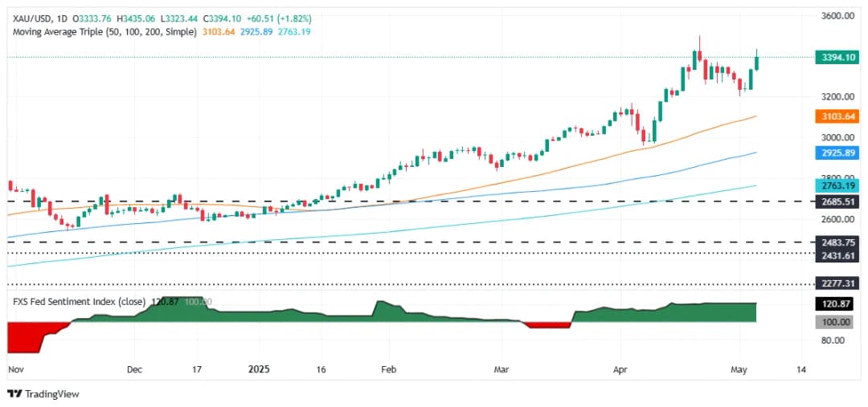Select the cyan 2763.19 price axis tag
This screenshot has height=407, width=868.
tap(835, 185)
